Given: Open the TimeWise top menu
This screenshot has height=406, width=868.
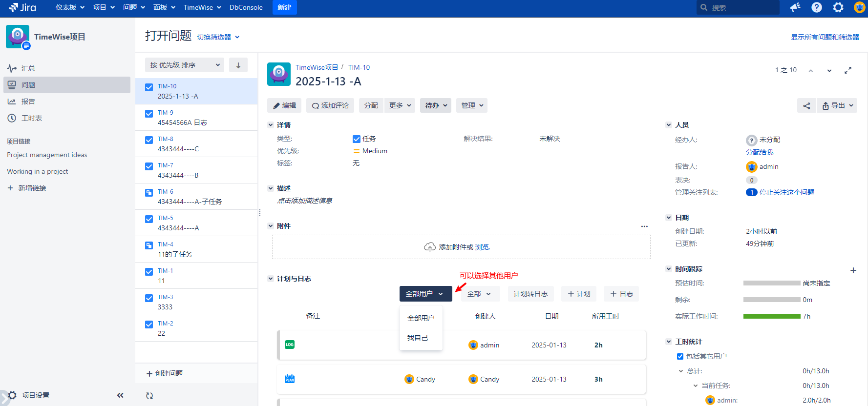Looking at the screenshot, I should pos(202,7).
